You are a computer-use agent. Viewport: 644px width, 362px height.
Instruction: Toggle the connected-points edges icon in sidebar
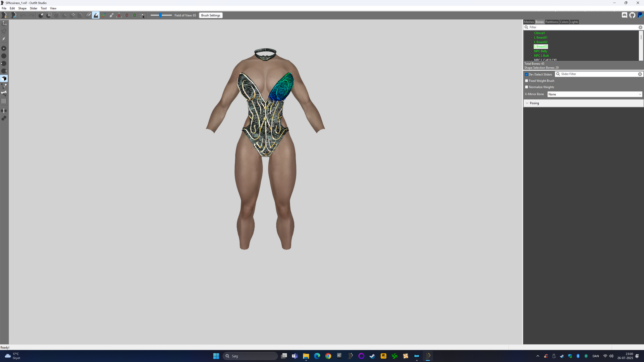[4, 86]
